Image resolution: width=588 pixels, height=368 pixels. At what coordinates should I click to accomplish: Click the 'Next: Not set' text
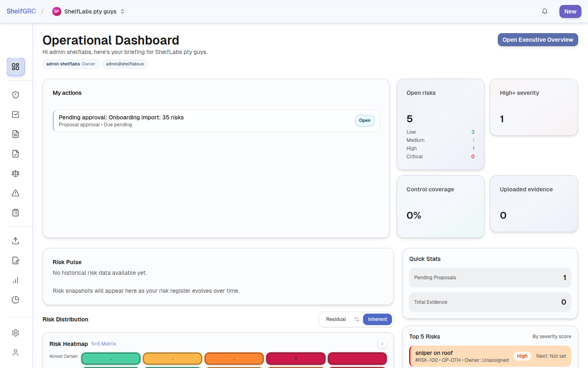click(551, 356)
